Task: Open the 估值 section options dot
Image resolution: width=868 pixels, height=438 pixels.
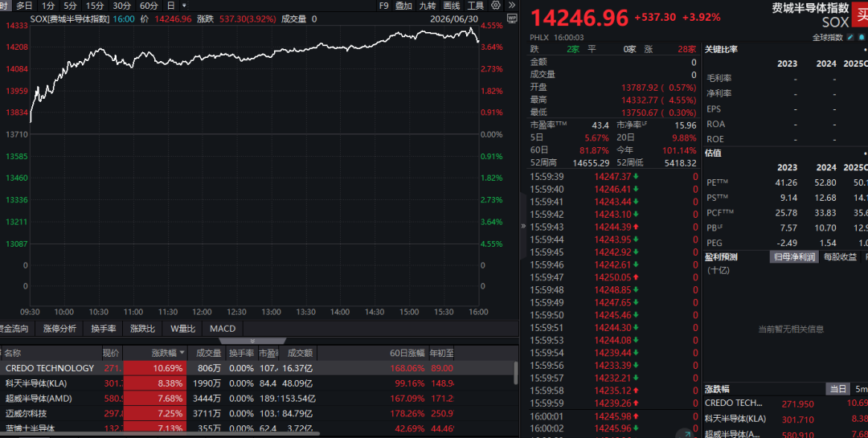Action: [x=866, y=153]
